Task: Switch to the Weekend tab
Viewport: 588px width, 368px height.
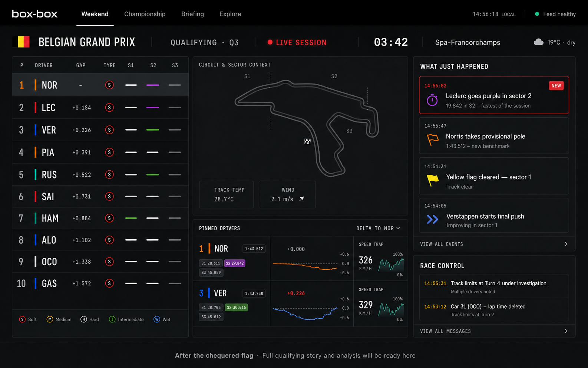Action: [95, 14]
